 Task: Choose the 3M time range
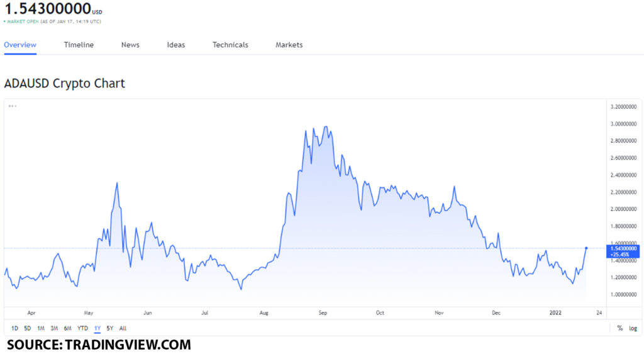(x=54, y=328)
